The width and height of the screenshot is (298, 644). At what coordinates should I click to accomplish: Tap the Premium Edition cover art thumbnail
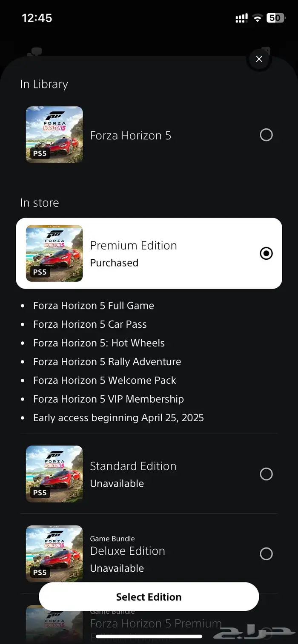[54, 253]
